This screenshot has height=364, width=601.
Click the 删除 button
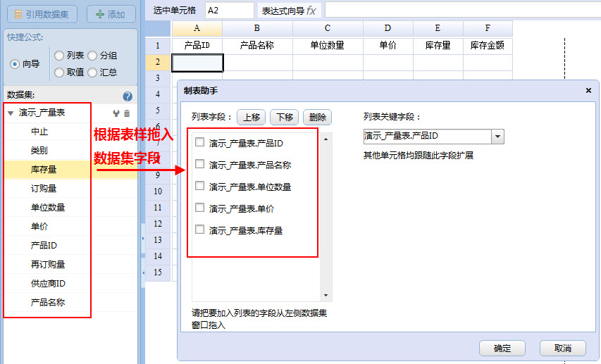(317, 118)
